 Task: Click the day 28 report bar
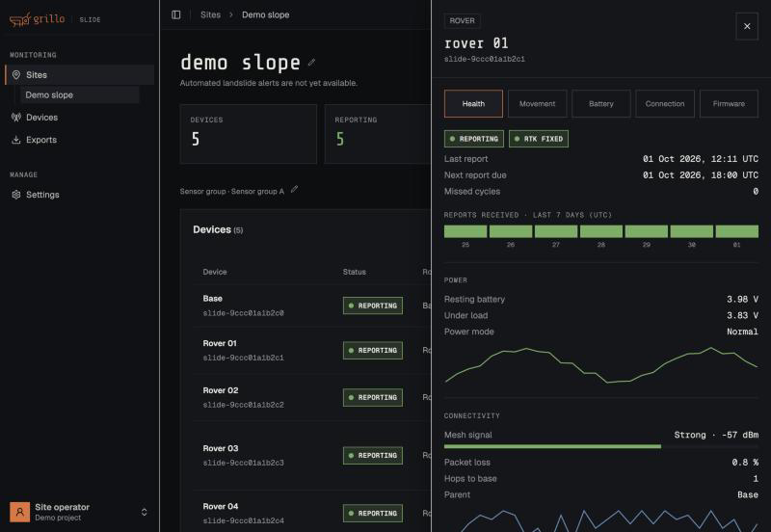pyautogui.click(x=600, y=231)
